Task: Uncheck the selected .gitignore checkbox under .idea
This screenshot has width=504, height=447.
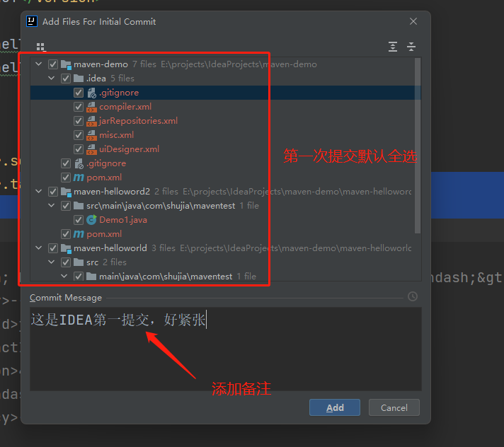Action: tap(79, 93)
